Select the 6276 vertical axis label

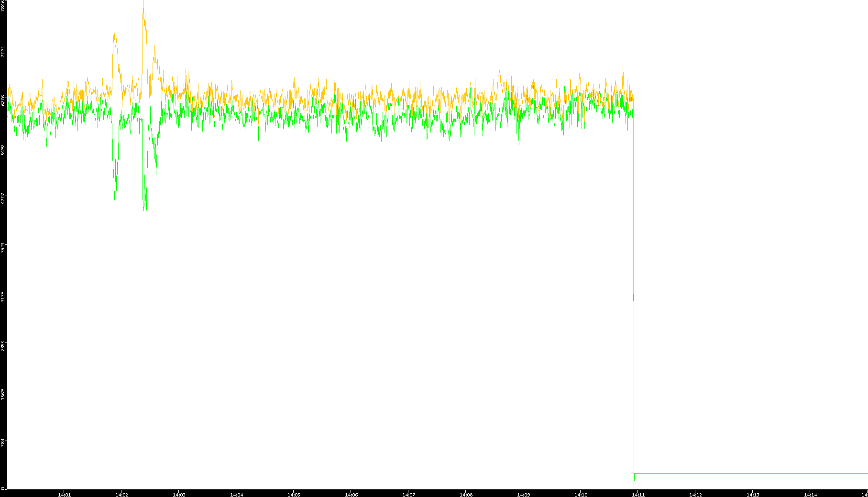[x=3, y=100]
